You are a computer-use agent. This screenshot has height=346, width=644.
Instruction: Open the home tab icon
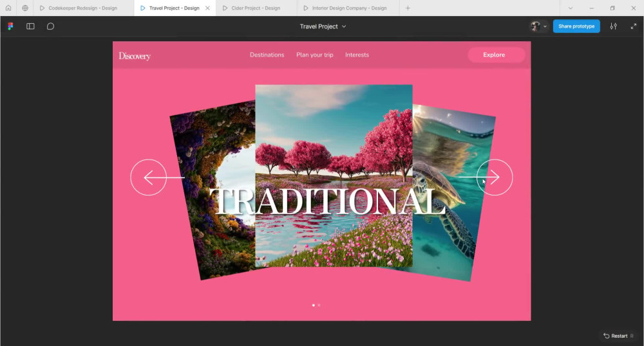[x=8, y=8]
